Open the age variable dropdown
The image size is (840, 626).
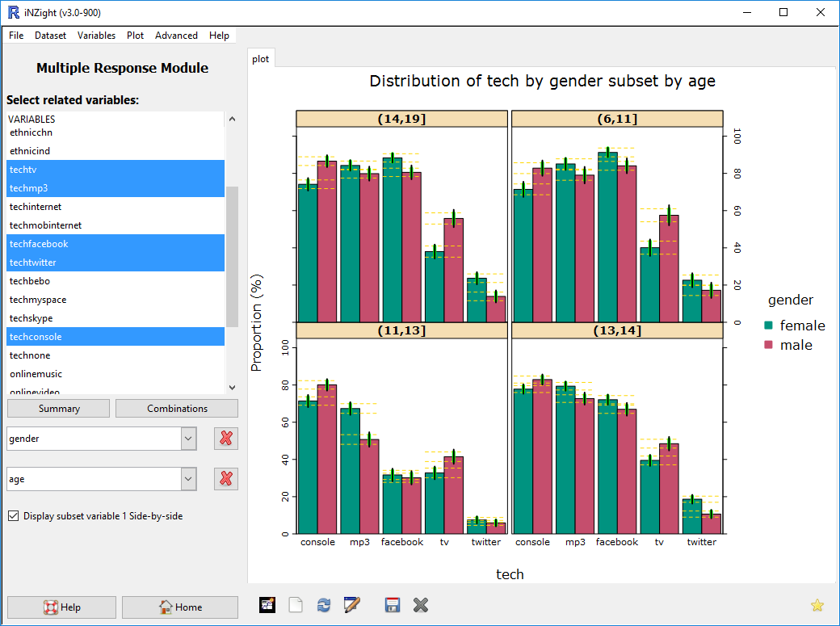[x=188, y=478]
